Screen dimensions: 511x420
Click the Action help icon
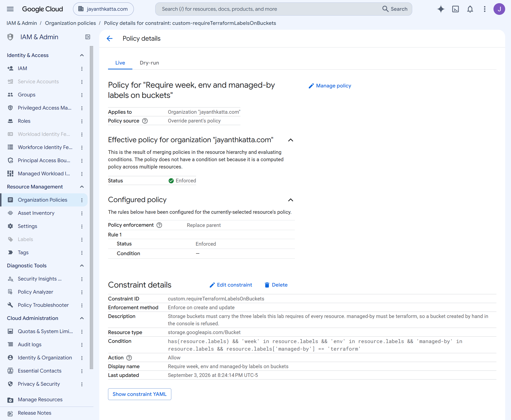click(x=129, y=358)
